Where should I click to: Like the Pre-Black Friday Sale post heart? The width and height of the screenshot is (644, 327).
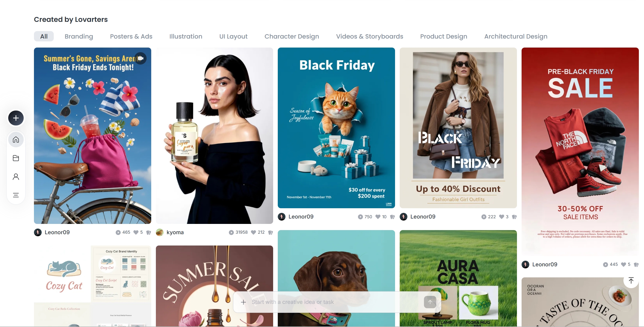[x=623, y=265]
